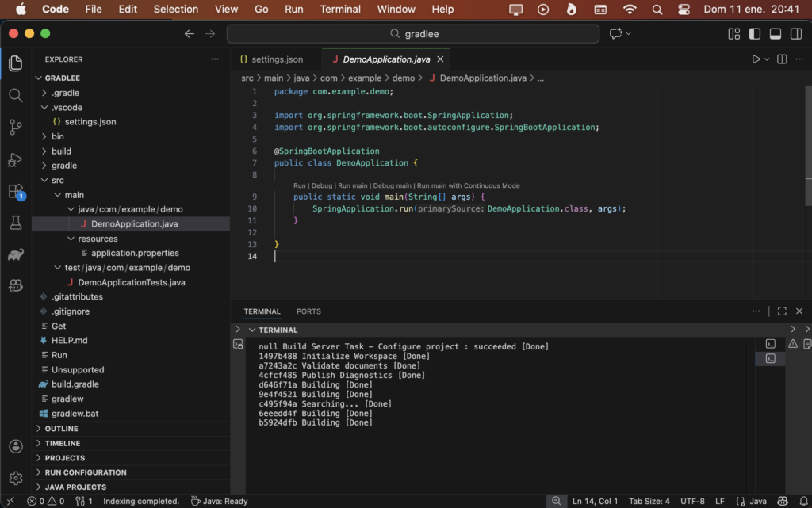Open the Testing flask icon view
The image size is (812, 508).
(15, 223)
